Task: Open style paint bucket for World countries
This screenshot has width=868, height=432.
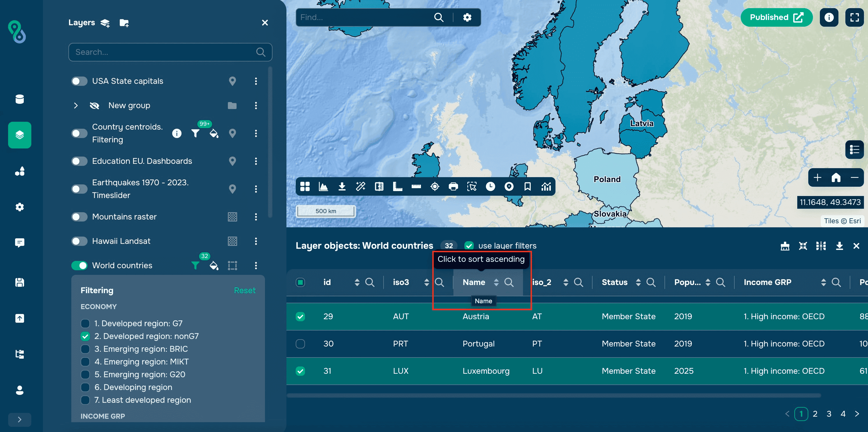Action: (214, 266)
